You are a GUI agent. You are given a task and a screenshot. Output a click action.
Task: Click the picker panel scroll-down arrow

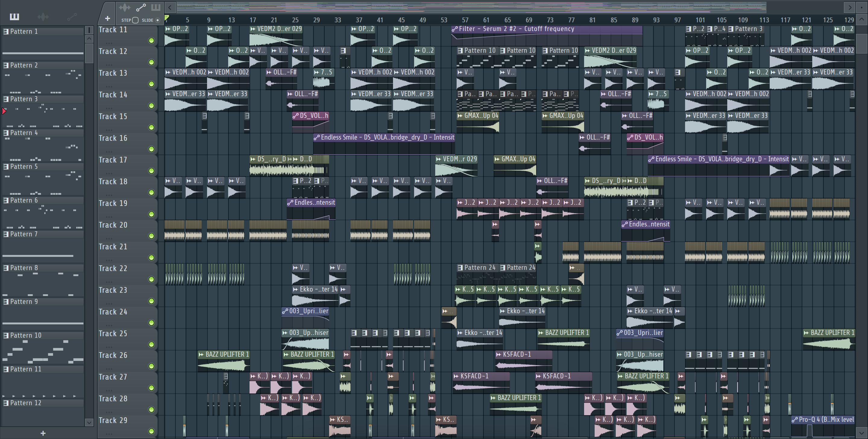tap(89, 422)
